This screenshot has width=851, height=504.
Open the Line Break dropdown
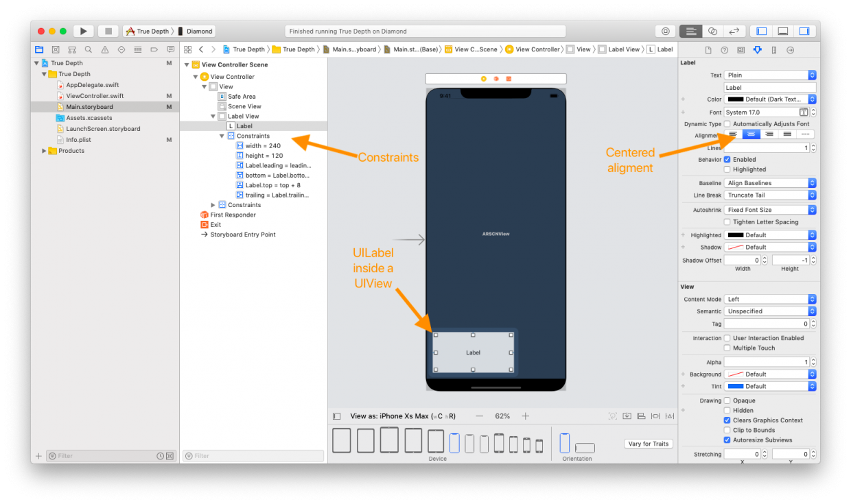coord(769,195)
